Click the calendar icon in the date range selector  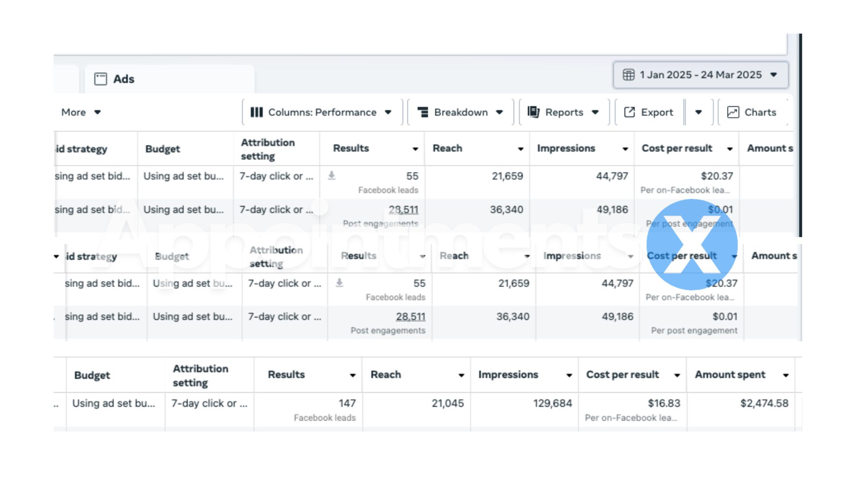click(x=629, y=75)
